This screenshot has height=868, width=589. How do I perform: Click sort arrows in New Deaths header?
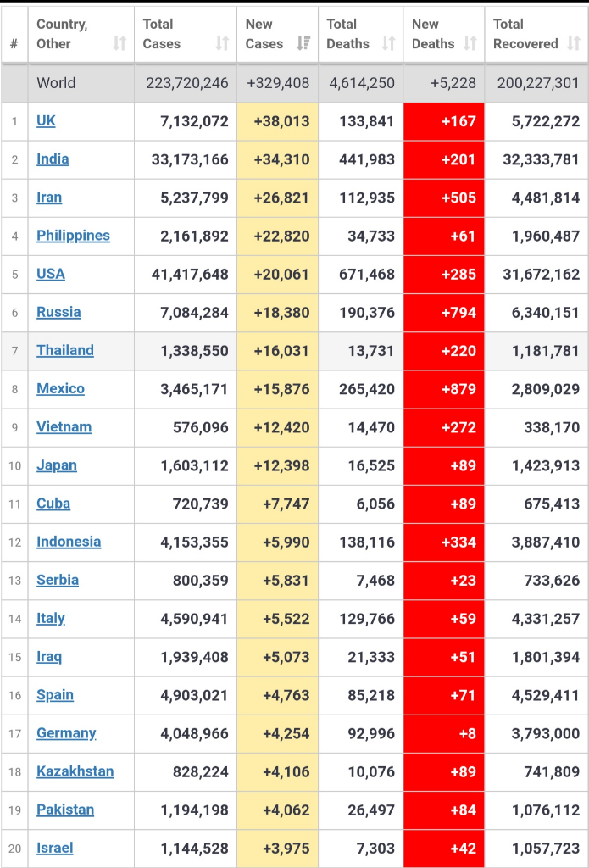pos(470,43)
